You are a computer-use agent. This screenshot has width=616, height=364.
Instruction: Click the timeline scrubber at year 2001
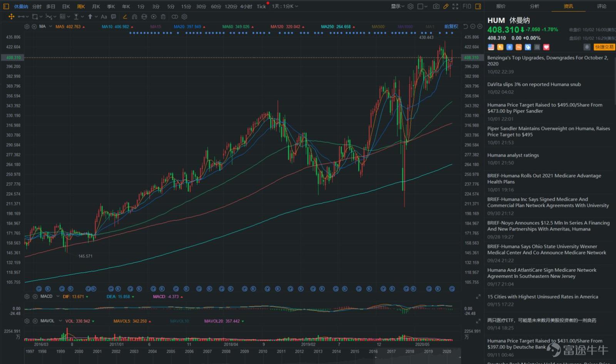click(x=97, y=351)
